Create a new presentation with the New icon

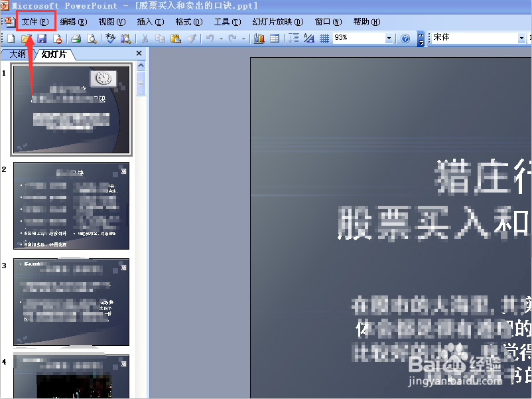point(11,39)
